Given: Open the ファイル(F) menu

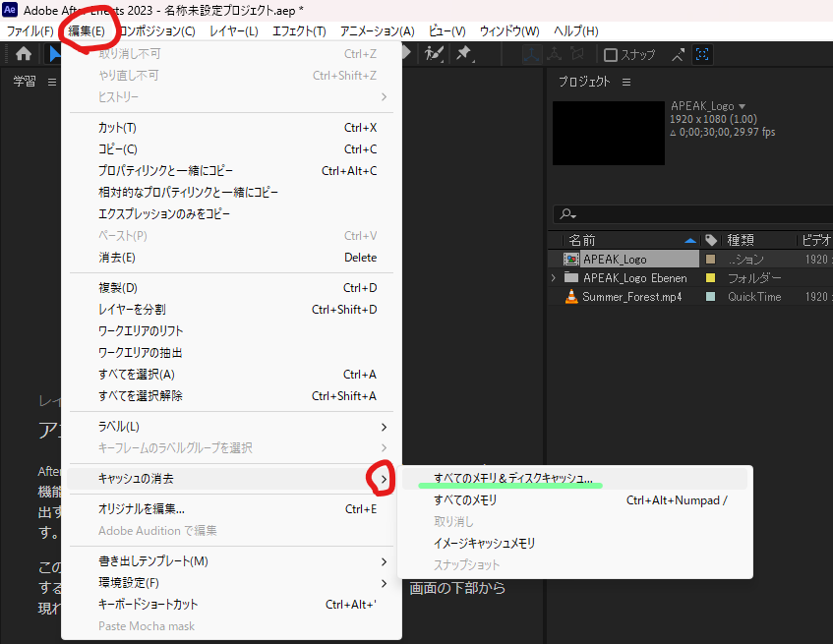Looking at the screenshot, I should tap(30, 31).
